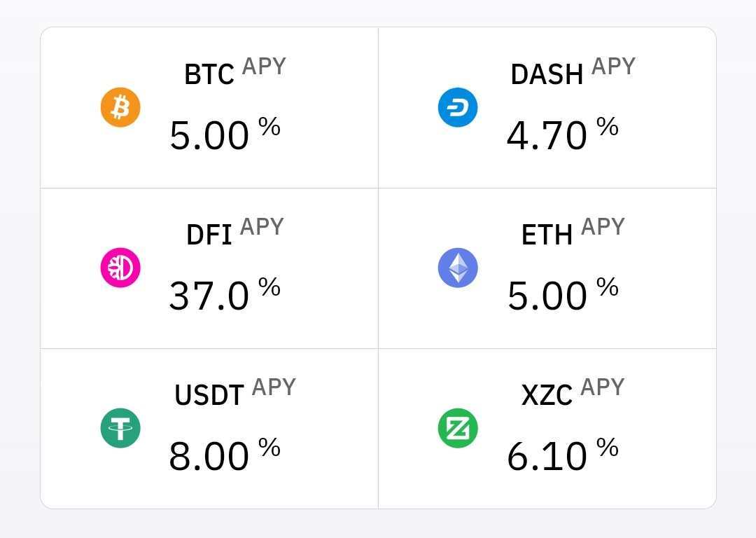Click the DASH 4.70 APY value
Image resolution: width=756 pixels, height=538 pixels.
[x=547, y=135]
